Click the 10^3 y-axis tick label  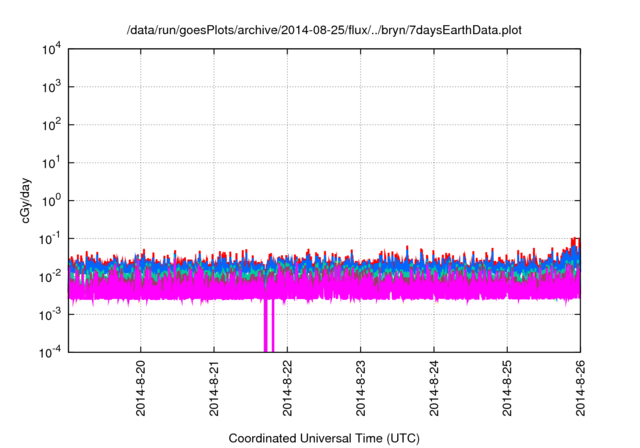click(x=51, y=87)
